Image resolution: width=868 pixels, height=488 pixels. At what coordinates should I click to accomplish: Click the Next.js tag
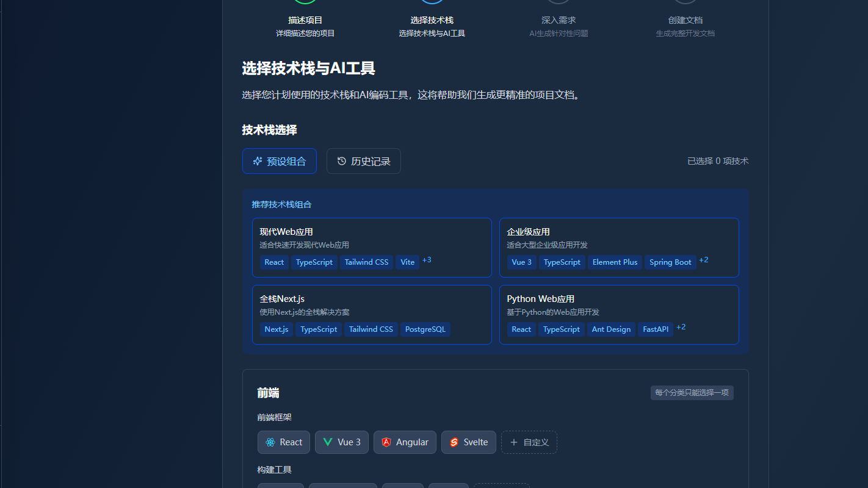point(277,329)
